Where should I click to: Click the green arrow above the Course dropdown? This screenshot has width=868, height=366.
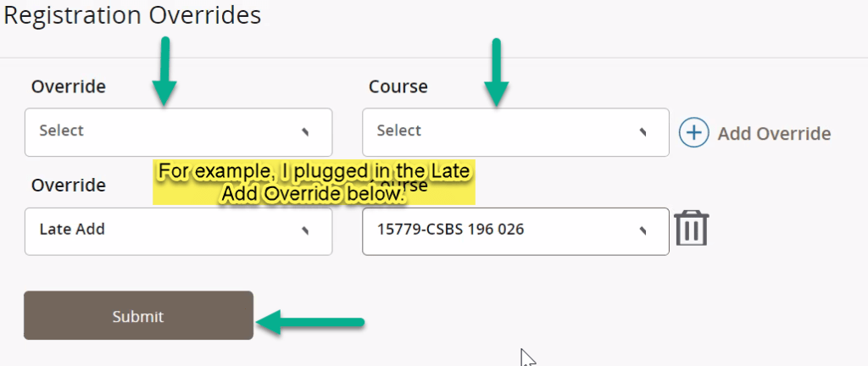tap(496, 71)
